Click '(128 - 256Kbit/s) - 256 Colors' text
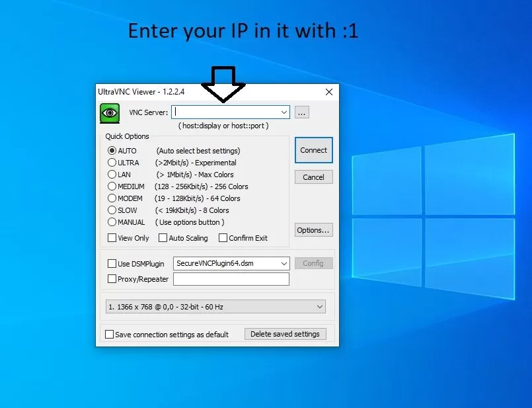This screenshot has height=408, width=532. point(201,186)
